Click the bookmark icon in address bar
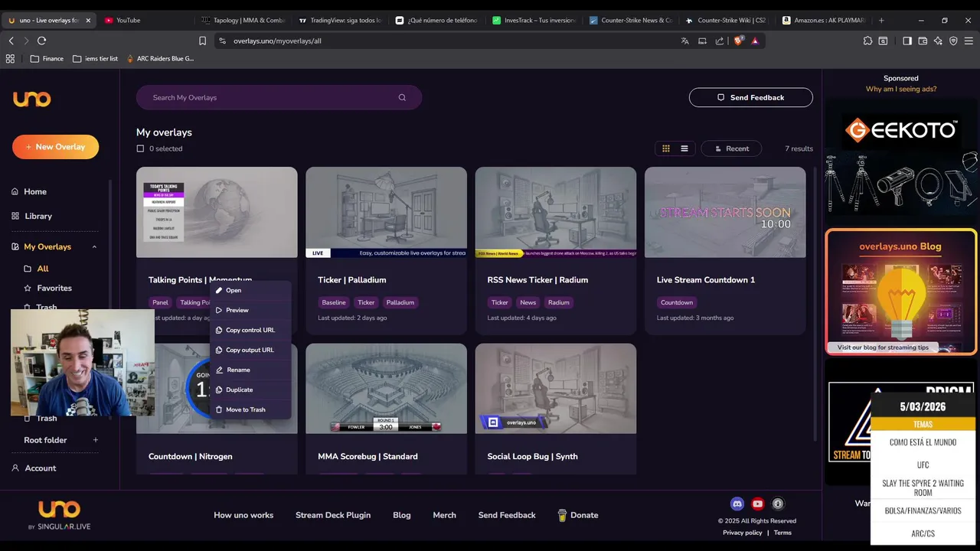The image size is (980, 551). [x=202, y=41]
